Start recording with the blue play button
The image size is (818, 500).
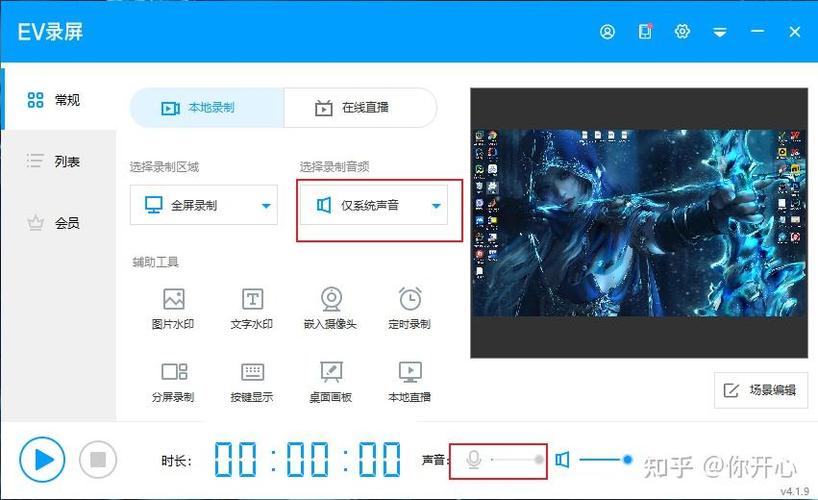[x=42, y=460]
